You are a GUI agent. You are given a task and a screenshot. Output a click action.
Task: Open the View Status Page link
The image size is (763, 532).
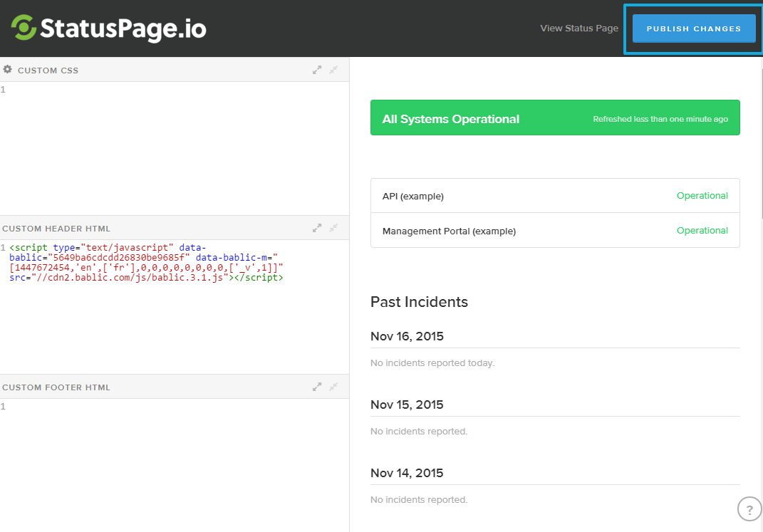[578, 28]
